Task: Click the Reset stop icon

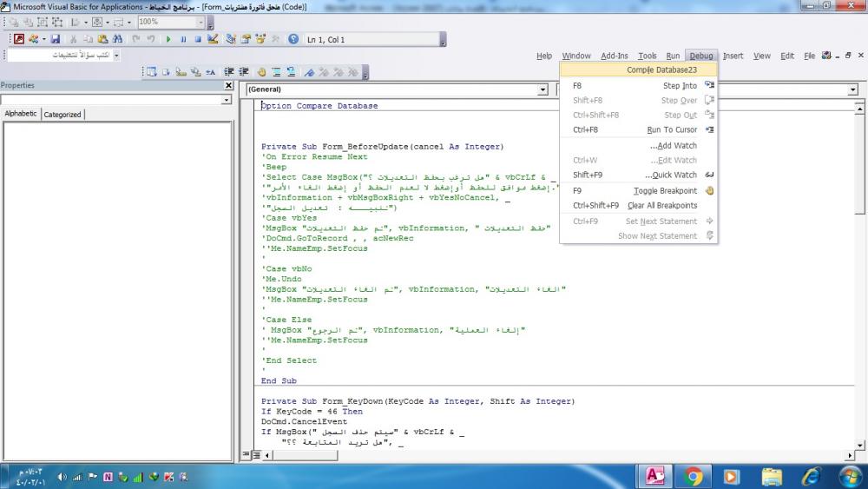Action: [198, 39]
